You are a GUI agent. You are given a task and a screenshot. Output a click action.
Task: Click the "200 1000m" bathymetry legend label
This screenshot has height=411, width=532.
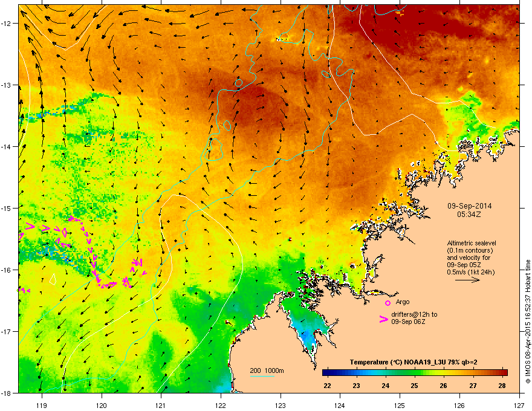[267, 371]
